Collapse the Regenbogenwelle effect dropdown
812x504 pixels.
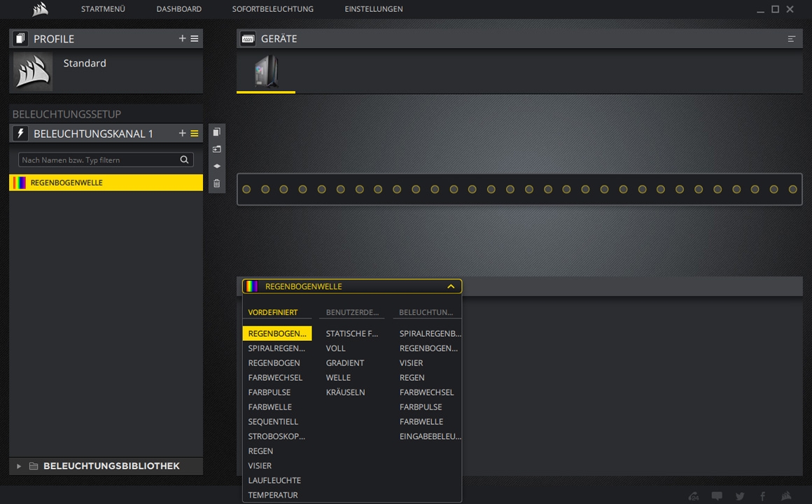point(451,286)
